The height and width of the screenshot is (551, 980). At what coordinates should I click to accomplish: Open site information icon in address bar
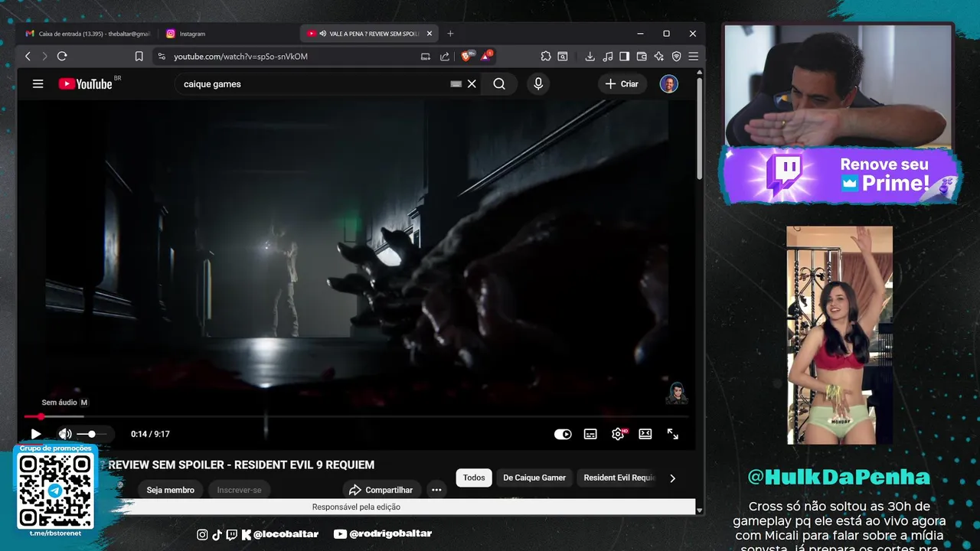[161, 56]
